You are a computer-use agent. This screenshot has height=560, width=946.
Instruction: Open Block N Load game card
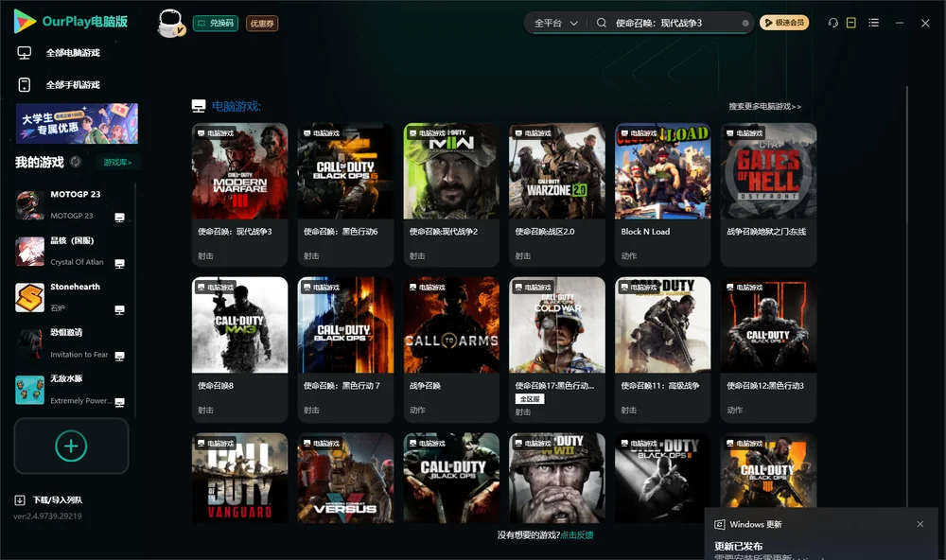pyautogui.click(x=662, y=194)
